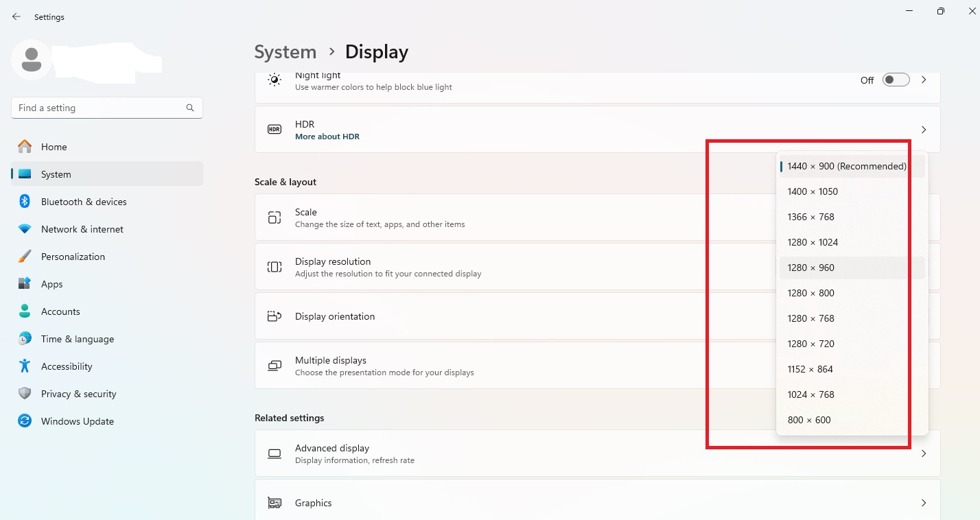The image size is (980, 520).
Task: Pick 1280 × 720 from the list
Action: click(852, 344)
